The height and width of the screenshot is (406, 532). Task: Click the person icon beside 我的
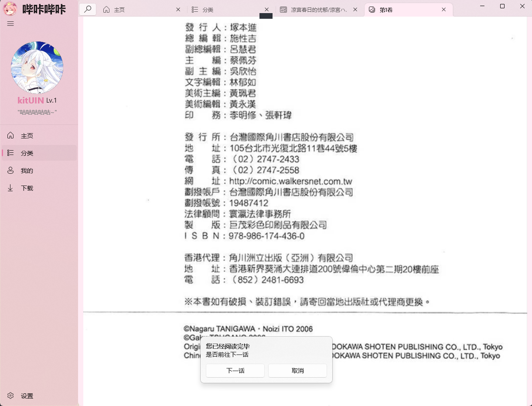click(10, 170)
